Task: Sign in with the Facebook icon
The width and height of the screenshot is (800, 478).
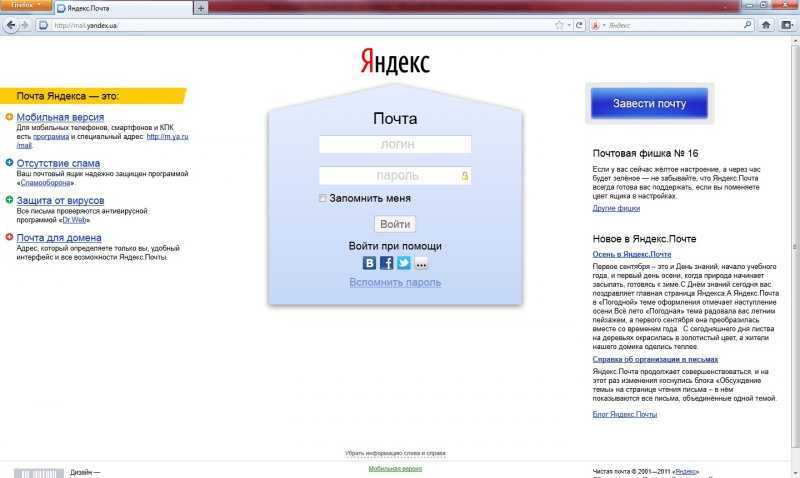Action: [386, 263]
